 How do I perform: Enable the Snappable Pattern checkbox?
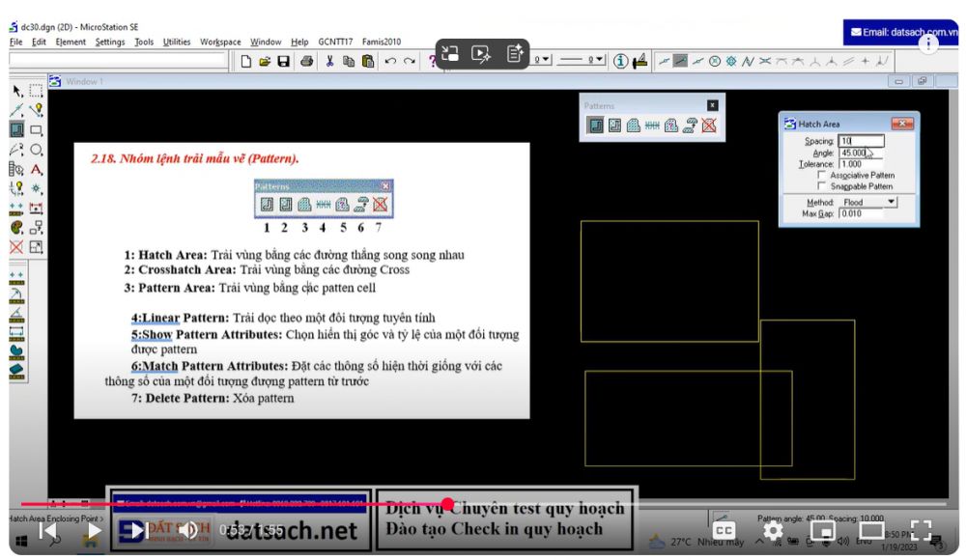pos(822,186)
